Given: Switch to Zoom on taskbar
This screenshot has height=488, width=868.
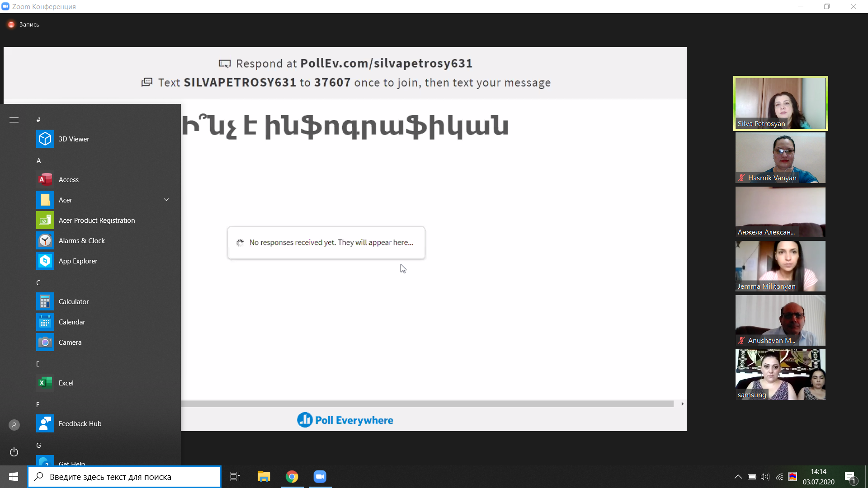Looking at the screenshot, I should click(320, 477).
